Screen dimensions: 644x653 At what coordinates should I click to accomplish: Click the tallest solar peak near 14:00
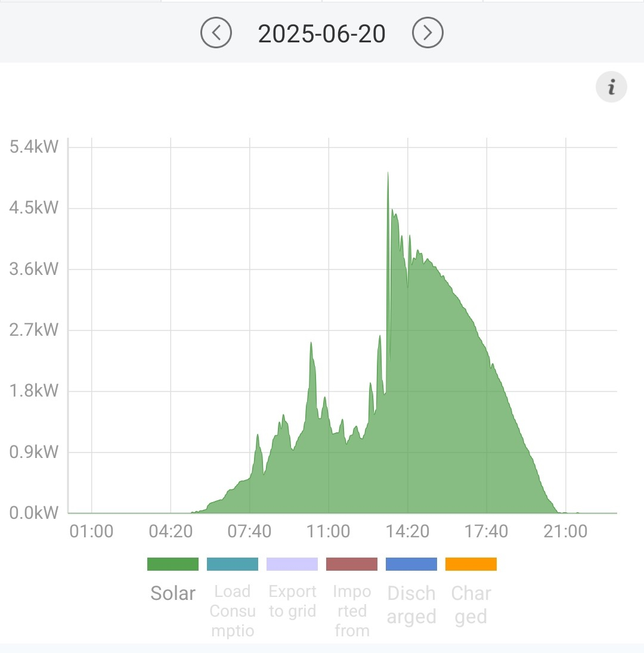(388, 174)
